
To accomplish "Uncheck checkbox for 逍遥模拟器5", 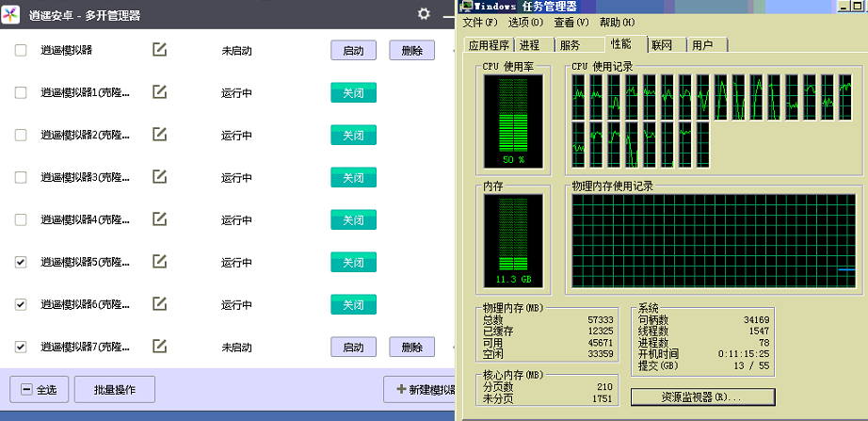I will tap(21, 262).
